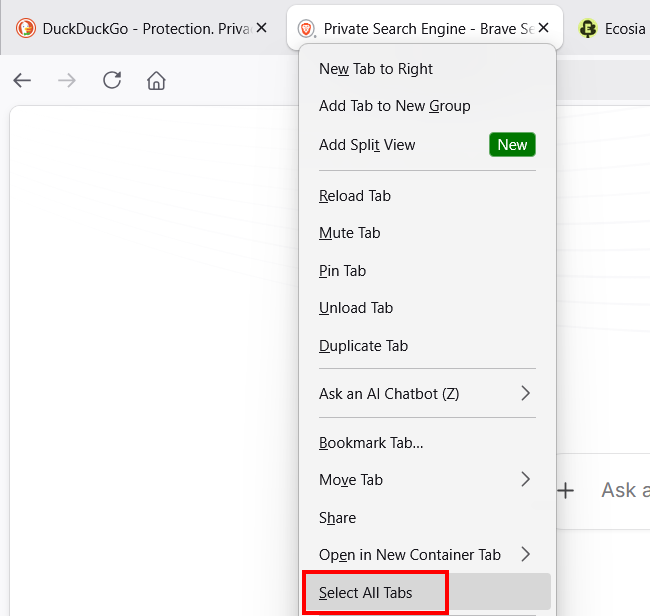Choose Share from the context menu
The width and height of the screenshot is (650, 616).
click(427, 518)
